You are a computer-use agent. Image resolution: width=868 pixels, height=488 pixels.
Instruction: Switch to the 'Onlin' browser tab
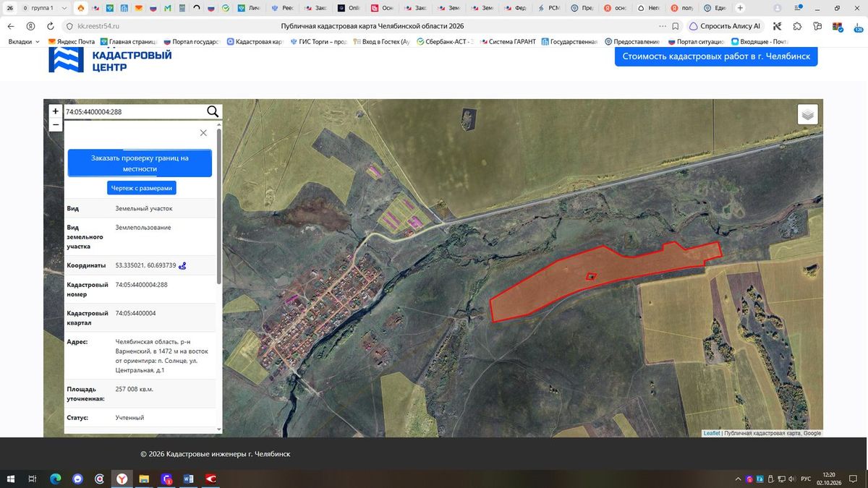[x=349, y=8]
